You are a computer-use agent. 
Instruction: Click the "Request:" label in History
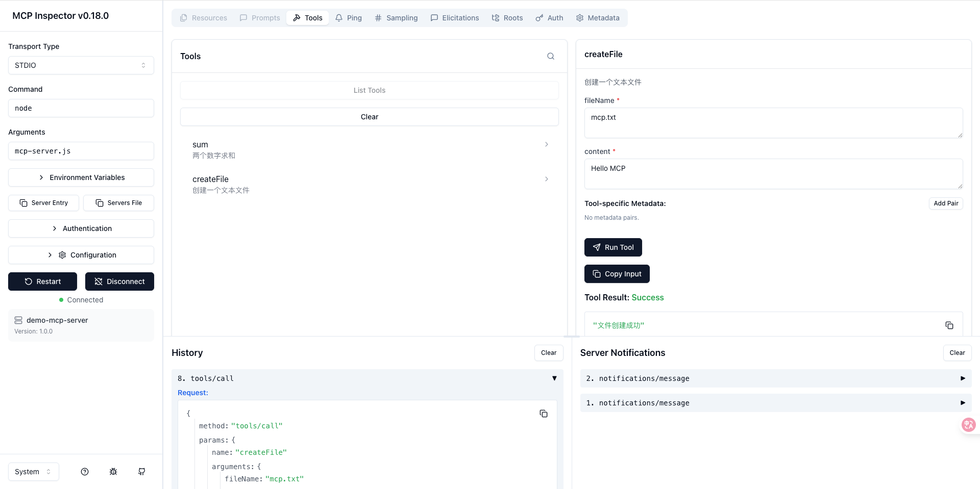(193, 393)
